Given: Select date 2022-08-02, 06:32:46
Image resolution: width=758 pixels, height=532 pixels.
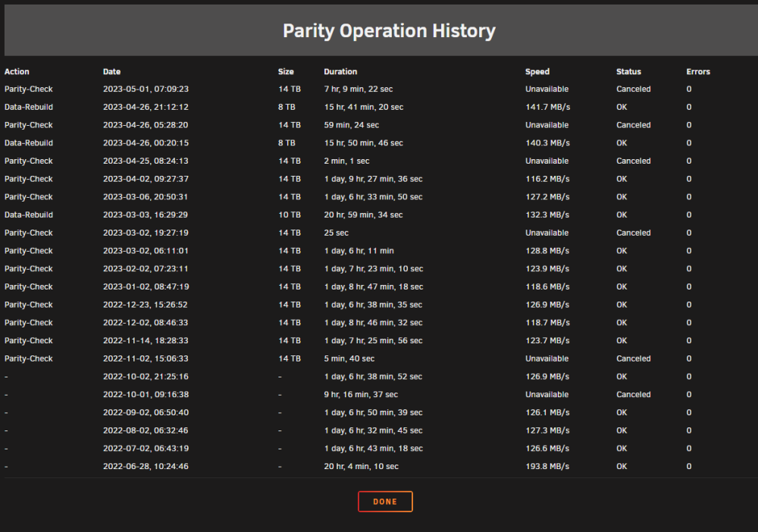Looking at the screenshot, I should (x=146, y=430).
